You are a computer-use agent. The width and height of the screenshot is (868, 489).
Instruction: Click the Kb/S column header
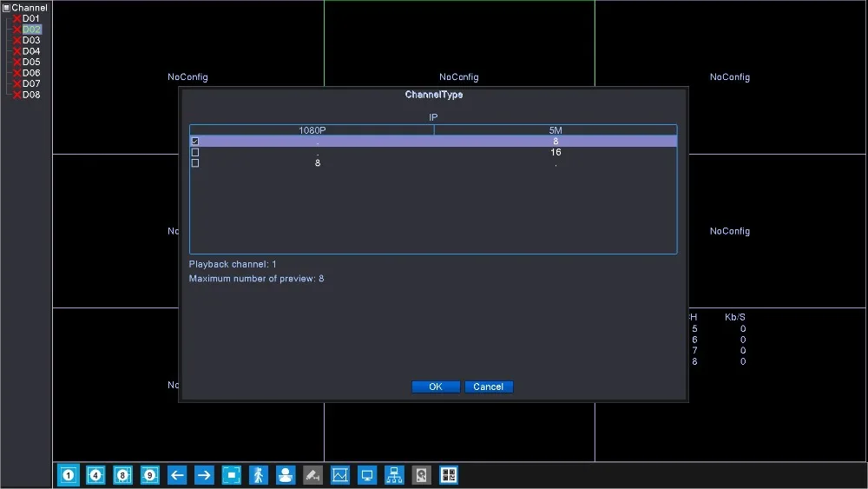click(x=734, y=317)
